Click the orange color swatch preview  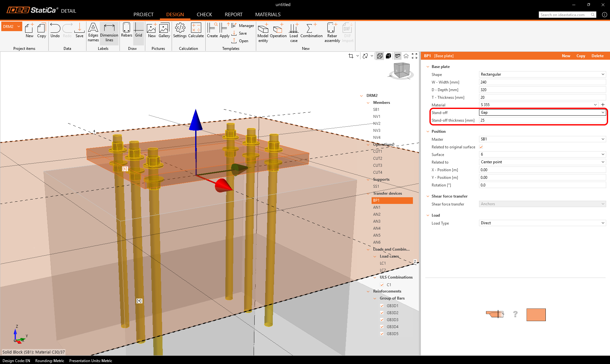pos(536,314)
